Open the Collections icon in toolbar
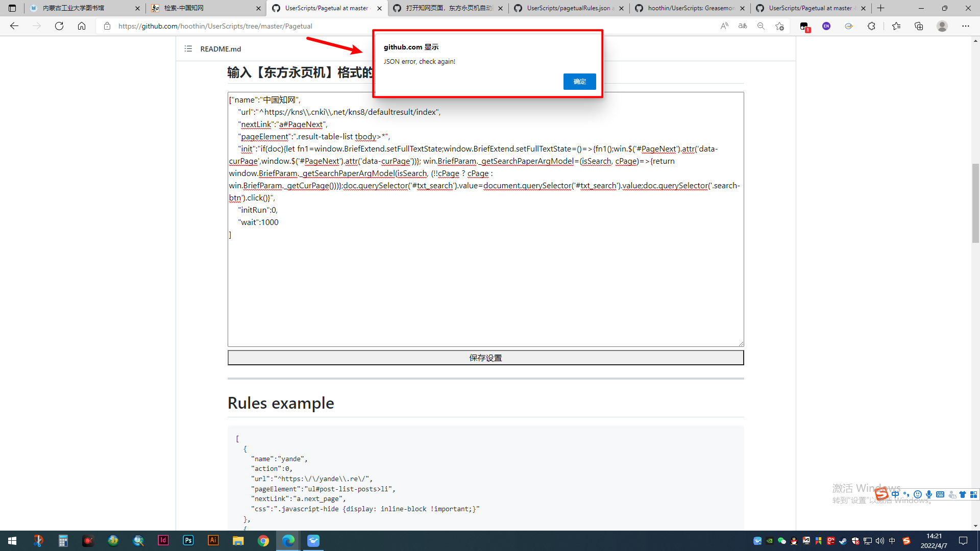 point(919,26)
